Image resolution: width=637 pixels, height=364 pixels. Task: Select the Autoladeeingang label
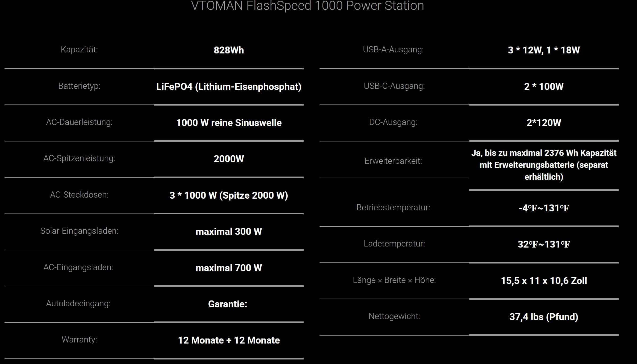pos(78,303)
